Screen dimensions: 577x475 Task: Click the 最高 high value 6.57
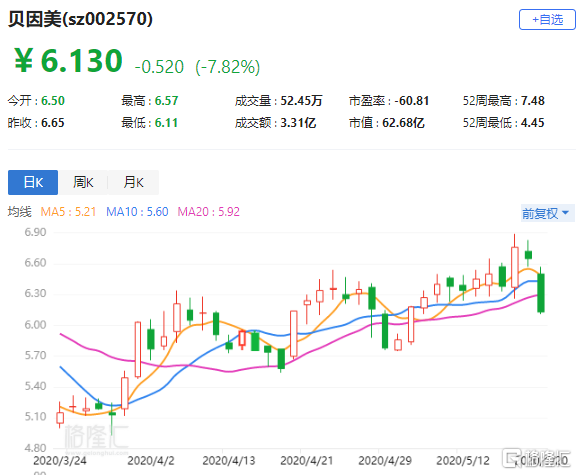(166, 100)
